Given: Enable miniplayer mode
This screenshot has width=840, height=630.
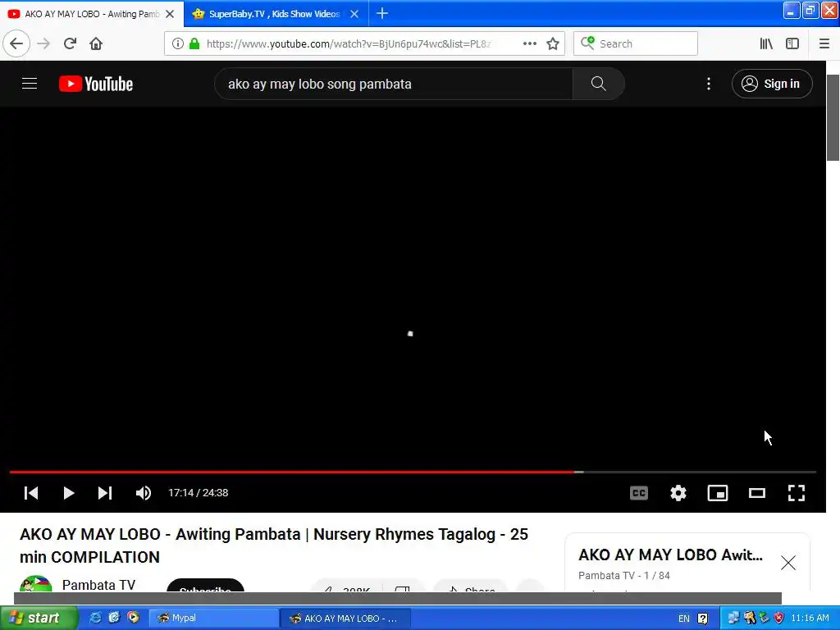Looking at the screenshot, I should [x=718, y=493].
